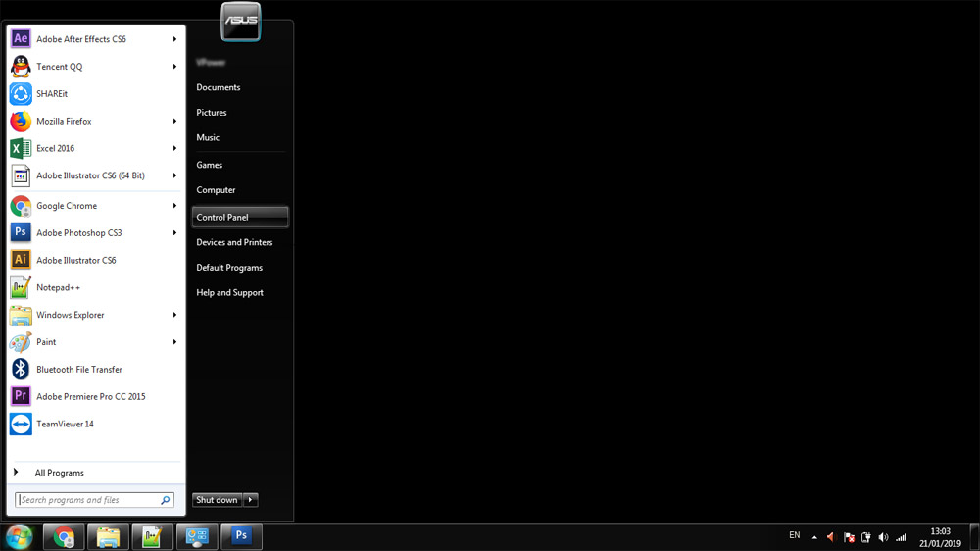
Task: Click the Windows Start orb
Action: click(x=19, y=536)
